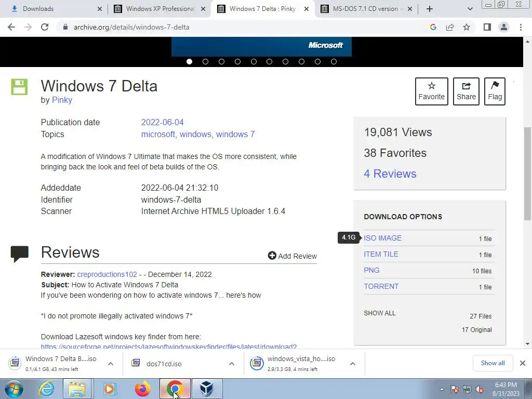Close the MS-DOS 7.1 tab
This screenshot has height=399, width=532.
pos(410,9)
